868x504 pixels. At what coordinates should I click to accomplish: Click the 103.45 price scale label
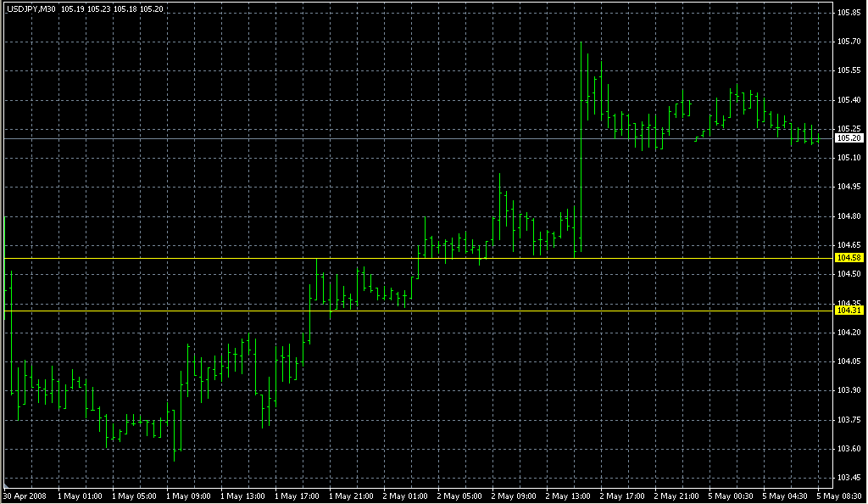pyautogui.click(x=849, y=478)
